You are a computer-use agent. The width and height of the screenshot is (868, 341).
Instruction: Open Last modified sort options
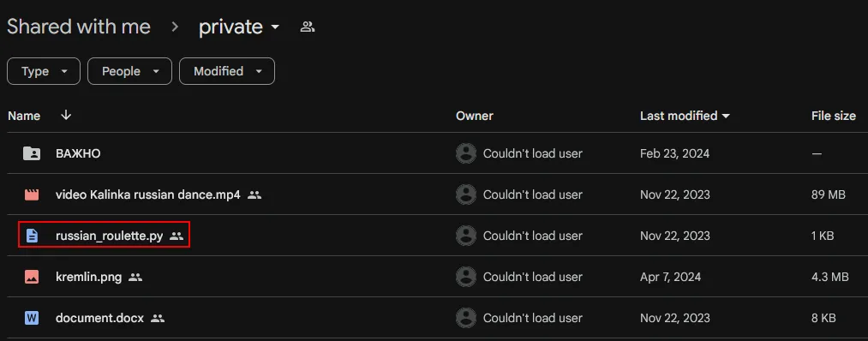[x=685, y=116]
